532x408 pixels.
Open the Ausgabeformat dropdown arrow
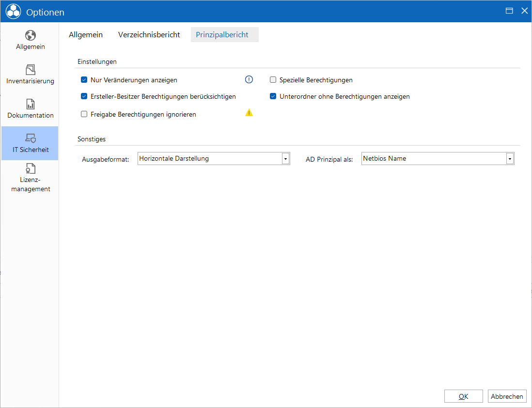(x=286, y=159)
